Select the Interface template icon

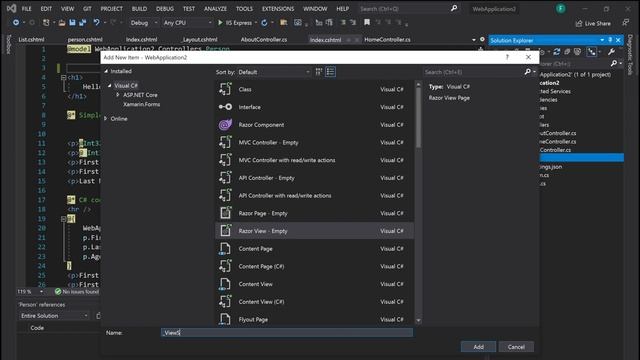(x=225, y=107)
